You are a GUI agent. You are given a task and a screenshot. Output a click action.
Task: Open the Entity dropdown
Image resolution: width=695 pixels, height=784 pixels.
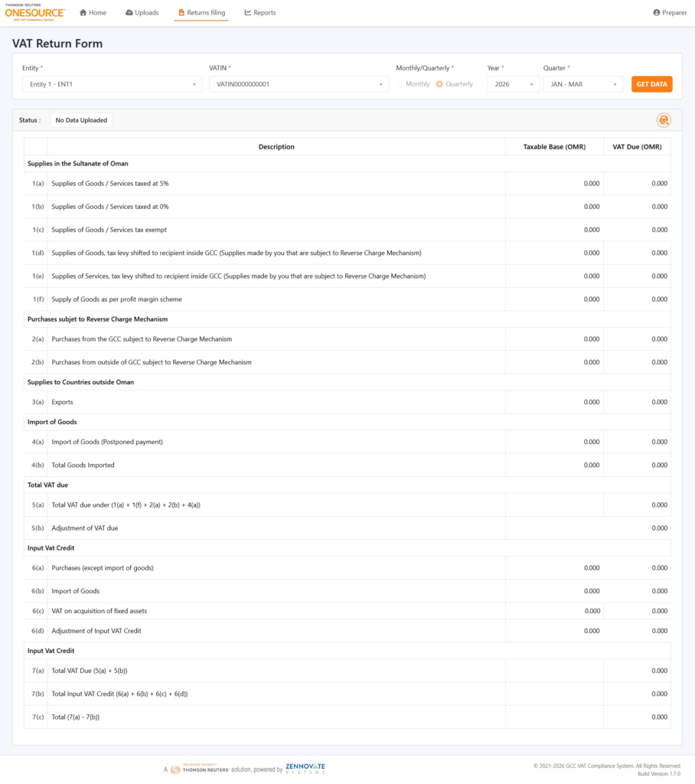113,84
